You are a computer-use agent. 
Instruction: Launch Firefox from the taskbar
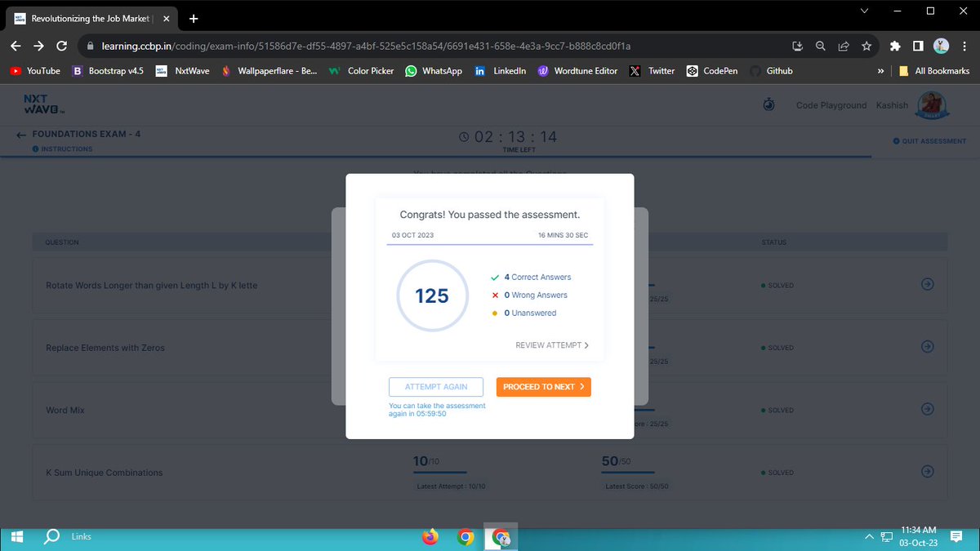(x=429, y=536)
